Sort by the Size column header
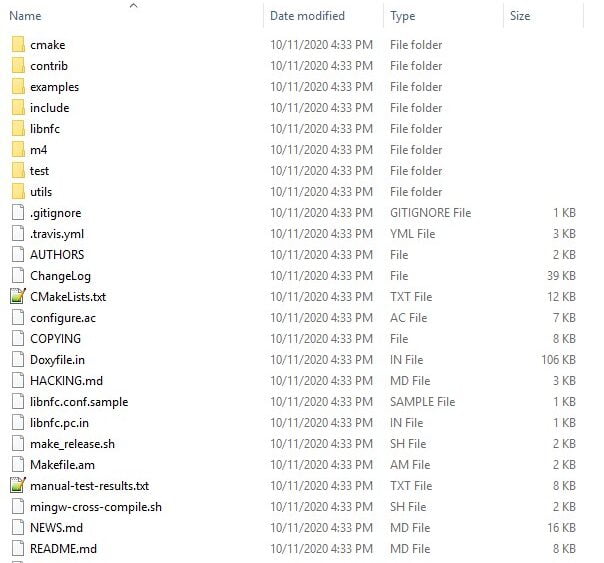Image resolution: width=604 pixels, height=563 pixels. point(520,16)
